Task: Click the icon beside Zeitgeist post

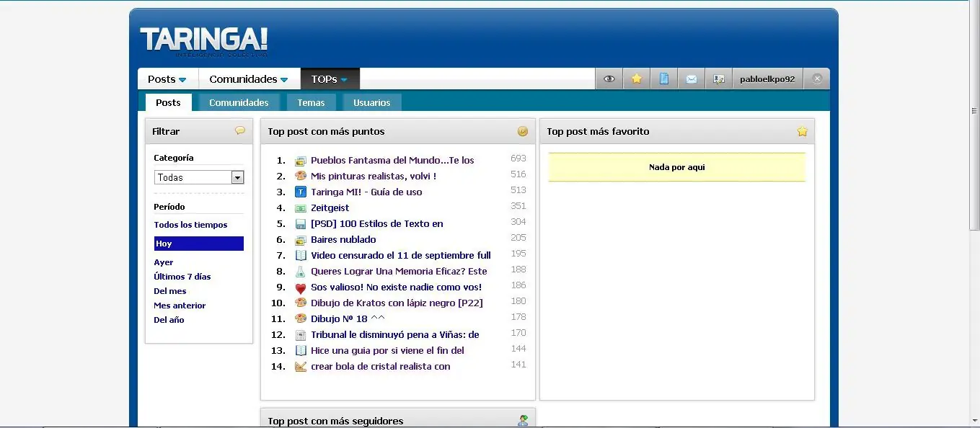Action: (x=301, y=208)
